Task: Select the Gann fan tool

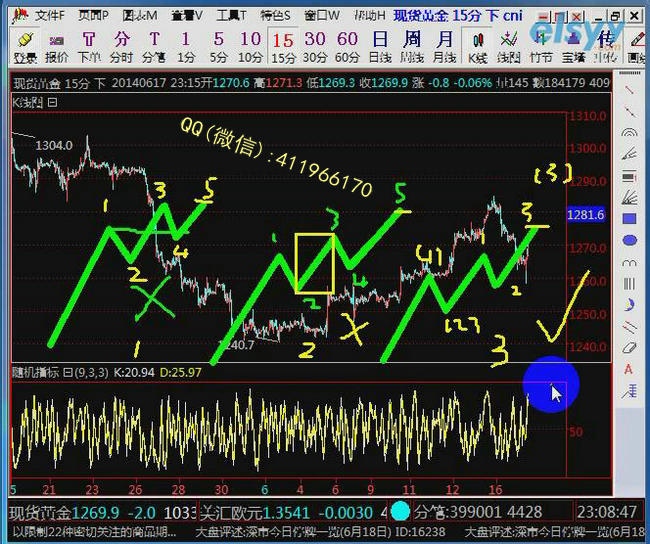Action: [x=629, y=197]
